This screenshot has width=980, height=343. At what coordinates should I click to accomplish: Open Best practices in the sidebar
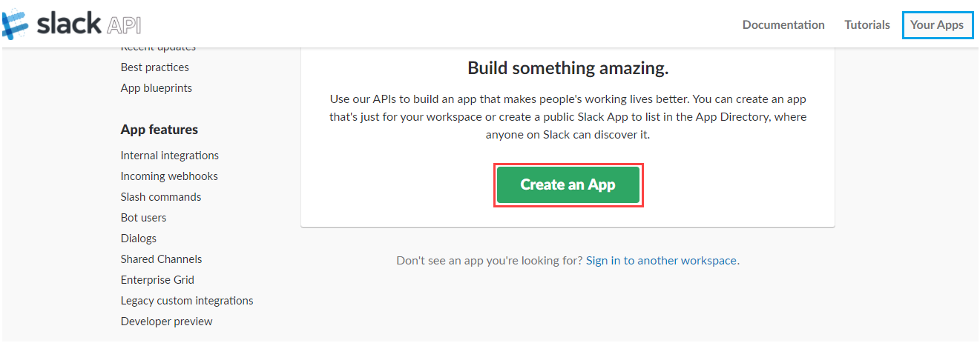(x=154, y=67)
